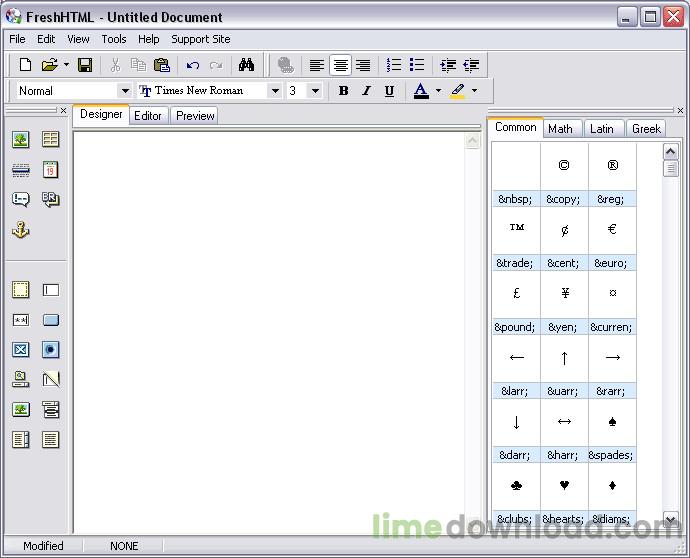
Task: Insert a text field form element
Action: pos(51,290)
